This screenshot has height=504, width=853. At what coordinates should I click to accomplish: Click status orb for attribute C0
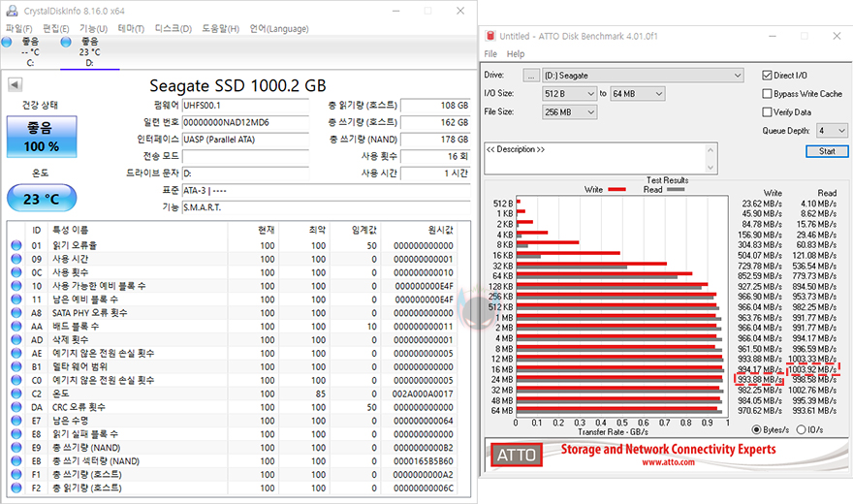pyautogui.click(x=16, y=380)
